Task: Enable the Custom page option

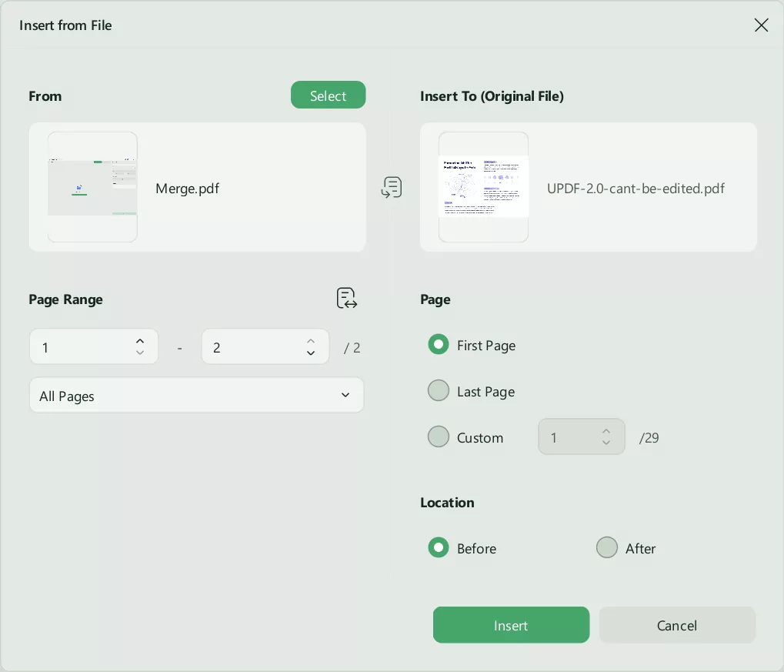Action: point(438,436)
